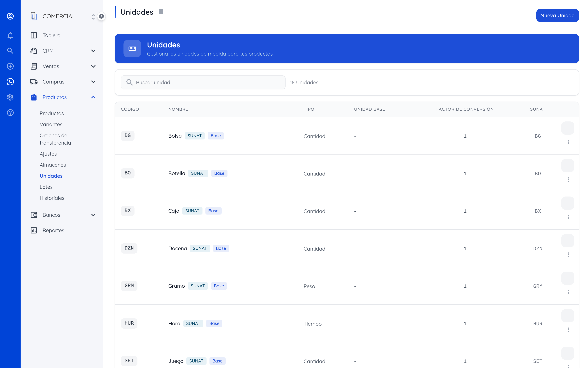Click the Productos shopping bag icon

click(x=34, y=97)
